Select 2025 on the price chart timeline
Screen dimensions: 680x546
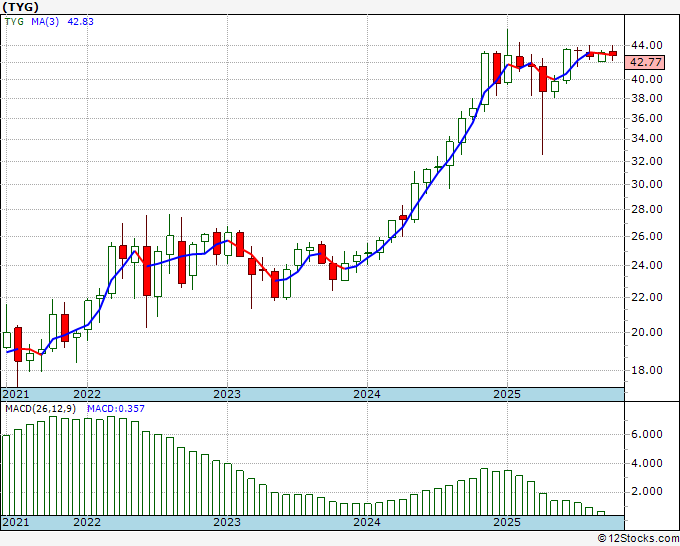507,394
